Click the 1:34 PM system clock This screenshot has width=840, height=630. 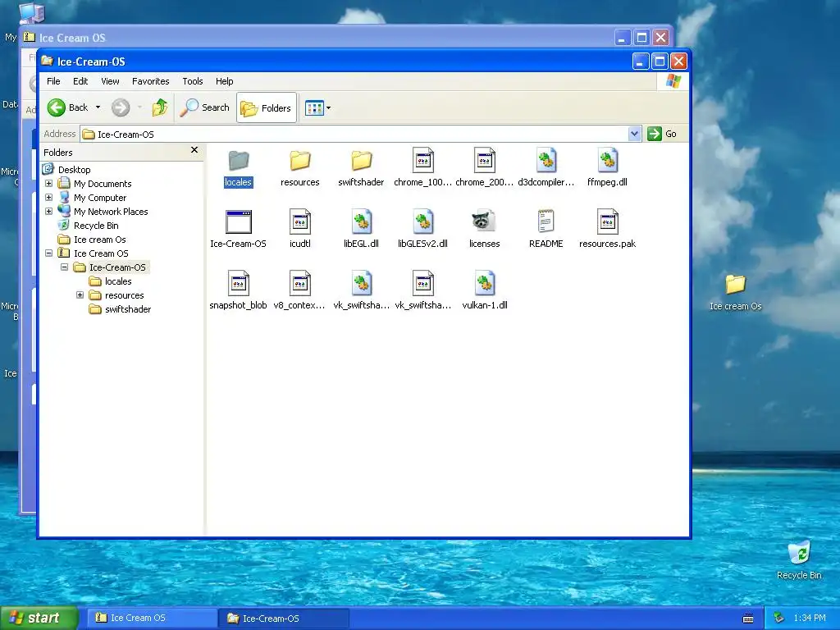(x=810, y=619)
